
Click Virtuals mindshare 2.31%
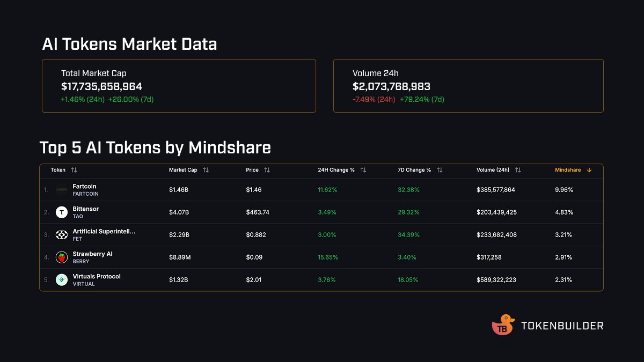pyautogui.click(x=563, y=280)
